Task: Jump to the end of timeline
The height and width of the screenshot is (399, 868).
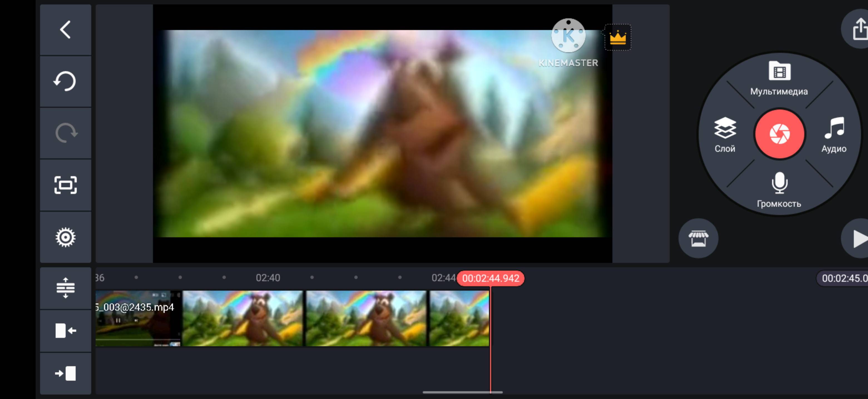Action: [x=65, y=373]
